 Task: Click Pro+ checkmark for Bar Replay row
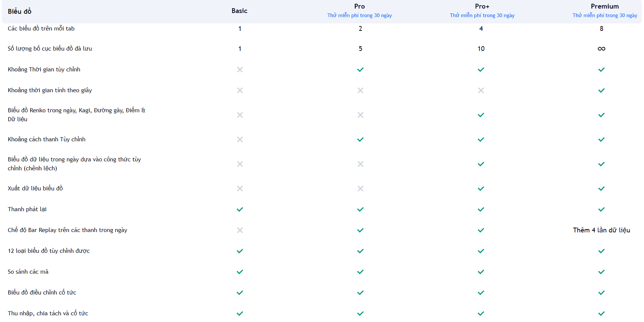(x=481, y=230)
